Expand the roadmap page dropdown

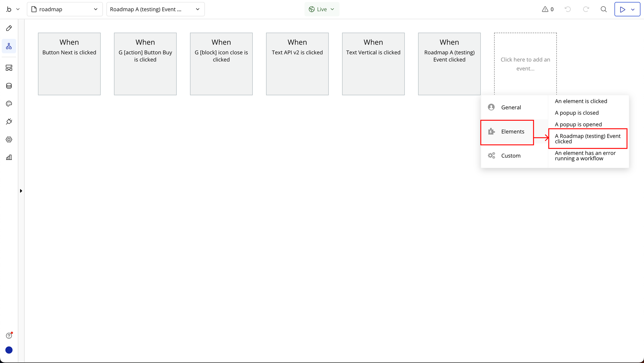[65, 9]
